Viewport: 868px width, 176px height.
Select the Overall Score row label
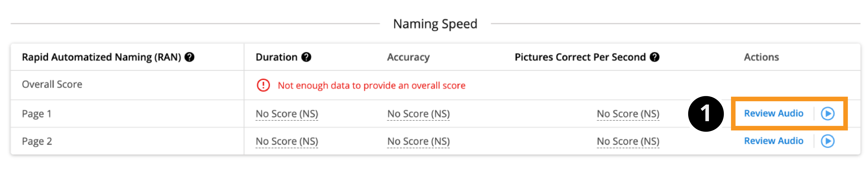(52, 84)
